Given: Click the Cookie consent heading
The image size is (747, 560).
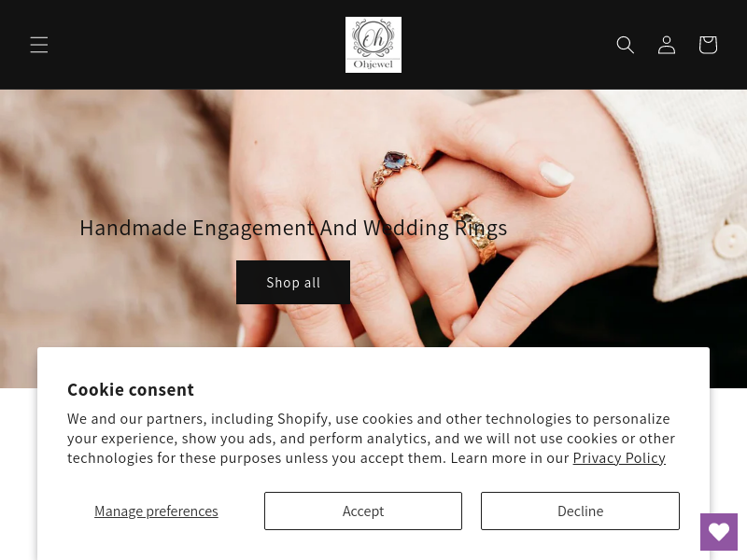Looking at the screenshot, I should [131, 389].
